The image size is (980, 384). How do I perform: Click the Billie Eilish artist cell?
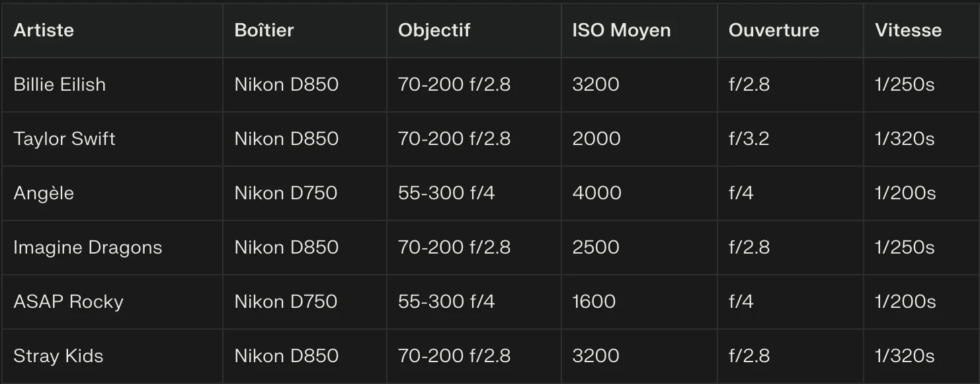tap(60, 85)
